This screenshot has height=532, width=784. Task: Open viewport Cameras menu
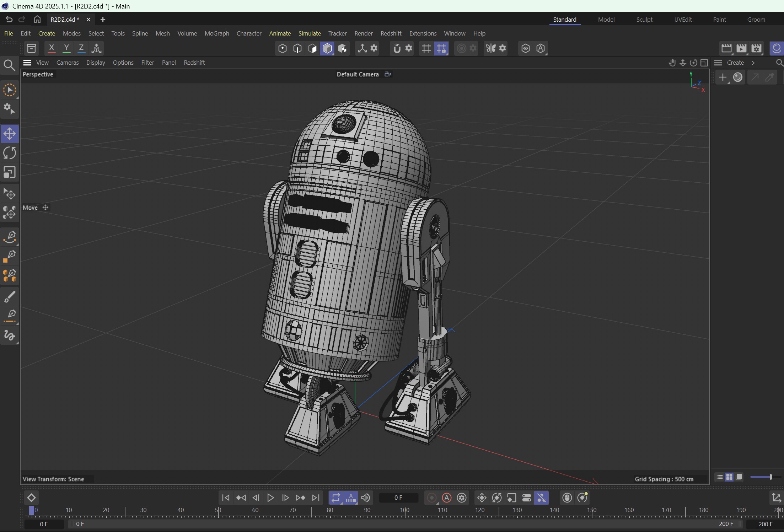tap(68, 63)
